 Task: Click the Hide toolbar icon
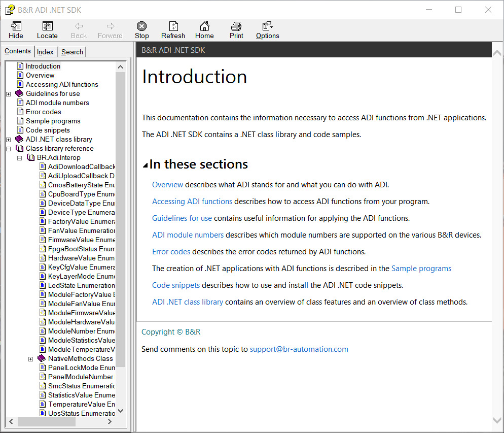click(16, 26)
